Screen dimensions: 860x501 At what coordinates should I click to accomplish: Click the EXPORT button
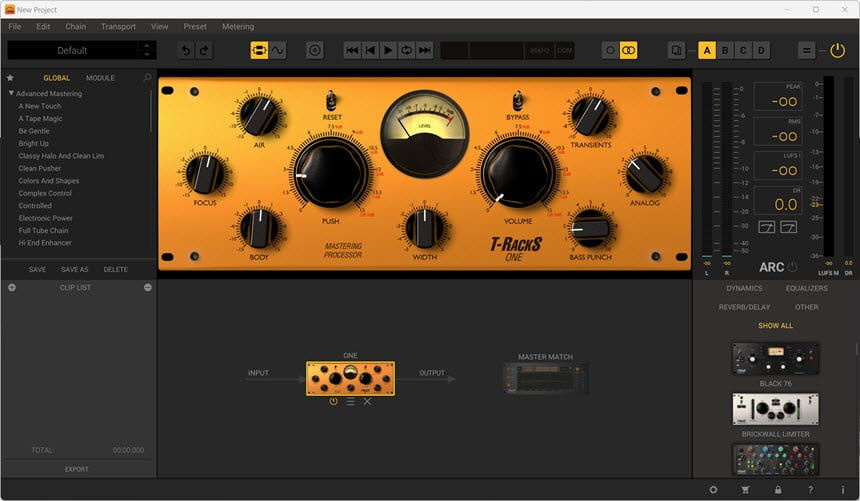click(77, 469)
